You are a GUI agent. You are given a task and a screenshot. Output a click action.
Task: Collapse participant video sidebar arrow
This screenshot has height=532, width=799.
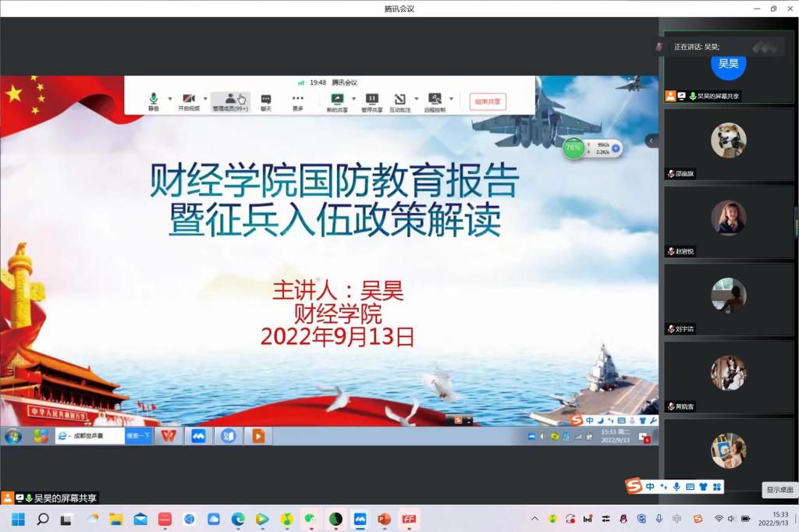coord(652,140)
